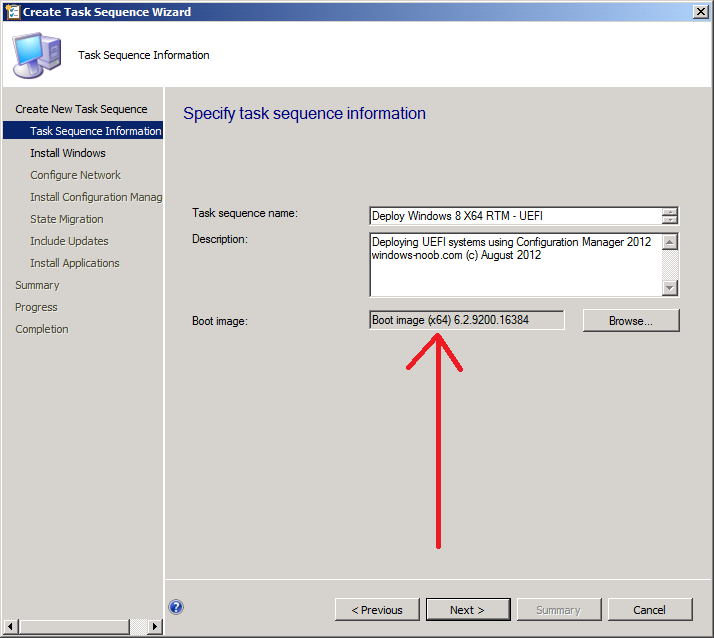The width and height of the screenshot is (714, 638).
Task: Select Completion in the sidebar
Action: [x=42, y=329]
